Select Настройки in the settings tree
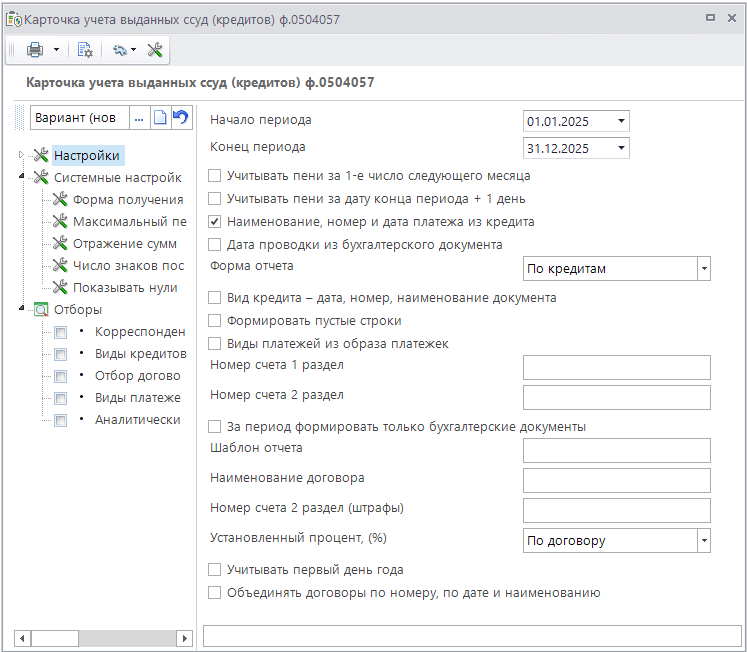Viewport: 747px width, 652px height. coord(87,155)
